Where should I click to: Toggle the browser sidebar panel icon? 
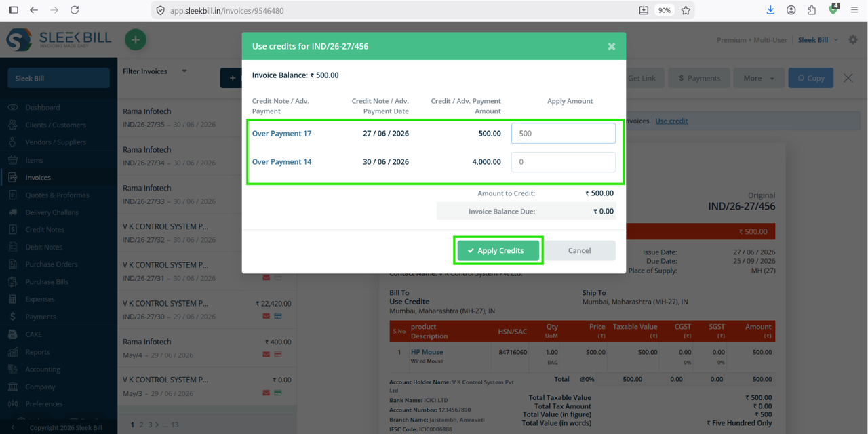tap(14, 10)
